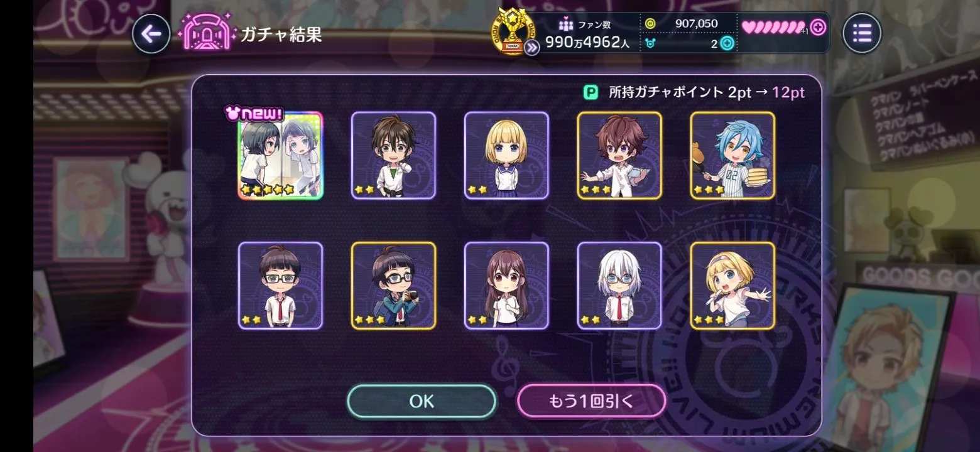This screenshot has height=452, width=980.
Task: Select the red-brown haired boy three-star card
Action: coord(619,156)
